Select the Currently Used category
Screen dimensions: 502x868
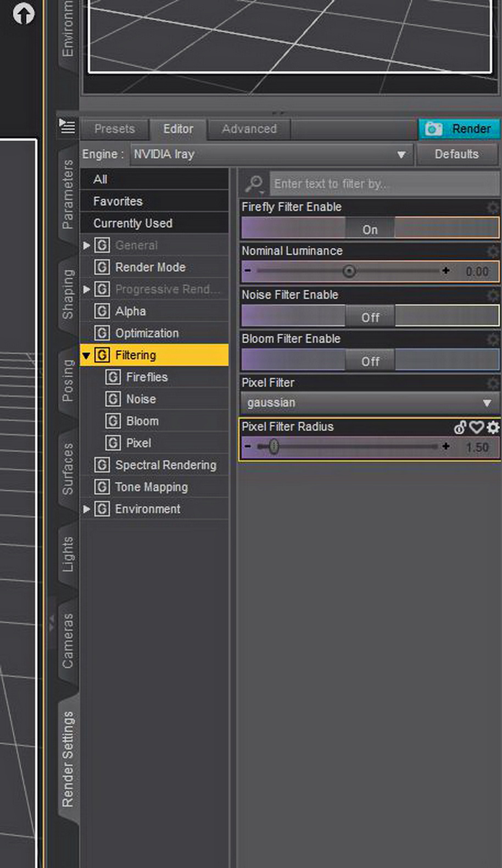click(154, 223)
